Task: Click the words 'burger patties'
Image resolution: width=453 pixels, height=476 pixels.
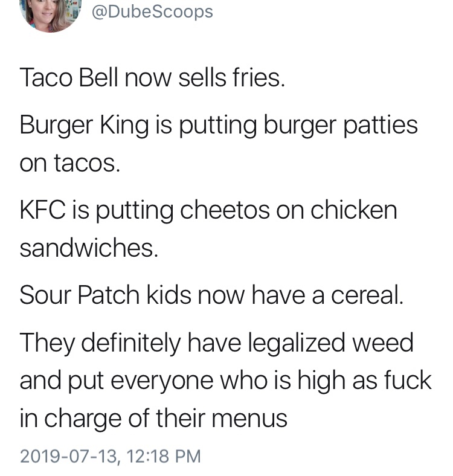Action: tap(341, 126)
